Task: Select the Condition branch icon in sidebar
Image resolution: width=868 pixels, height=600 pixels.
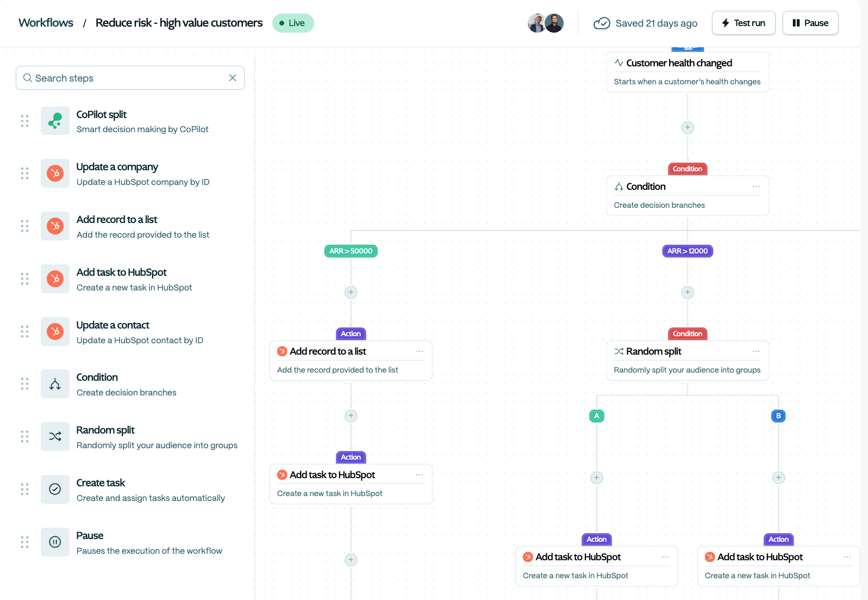Action: (55, 384)
